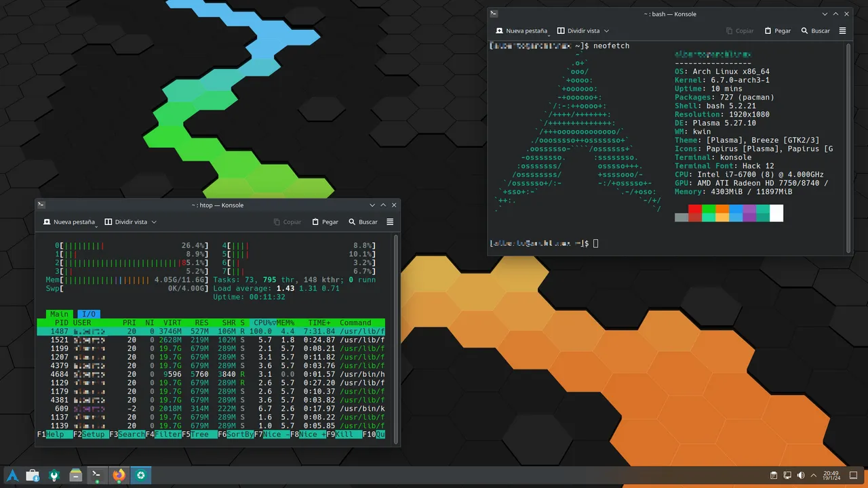Expand hidden system tray icons arrow

coord(814,475)
